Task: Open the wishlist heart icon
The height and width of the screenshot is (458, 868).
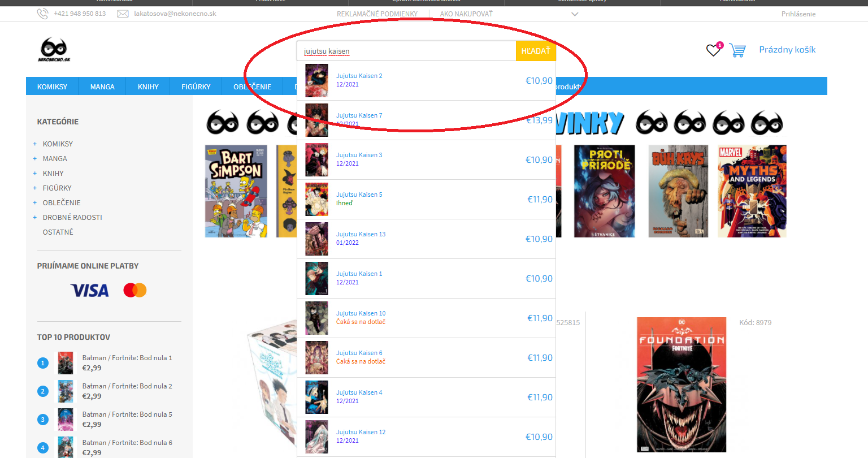Action: pos(714,50)
